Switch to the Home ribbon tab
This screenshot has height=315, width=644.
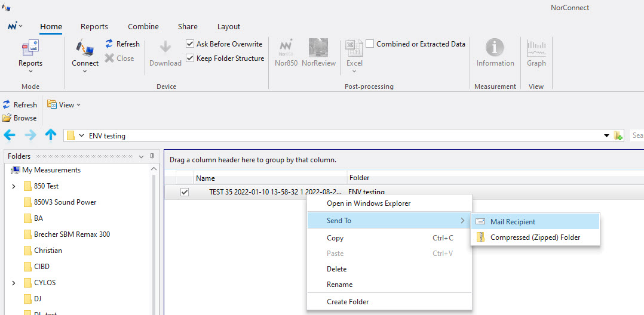51,27
